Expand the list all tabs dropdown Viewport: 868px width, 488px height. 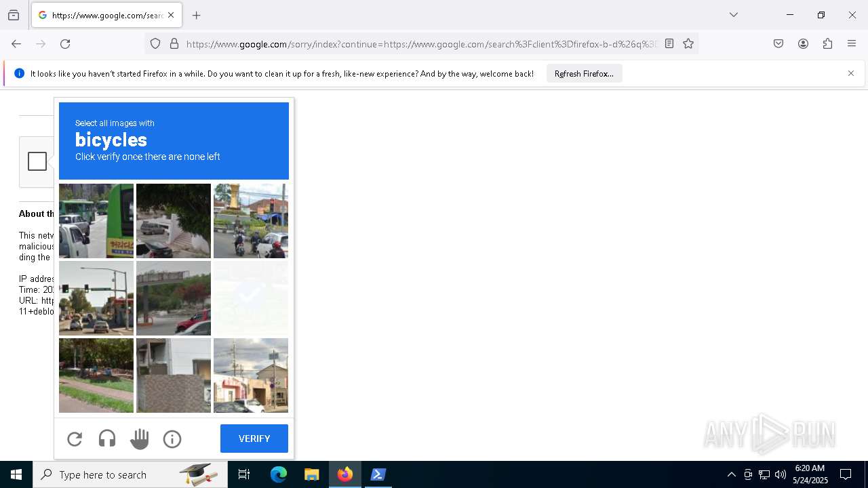[x=734, y=15]
